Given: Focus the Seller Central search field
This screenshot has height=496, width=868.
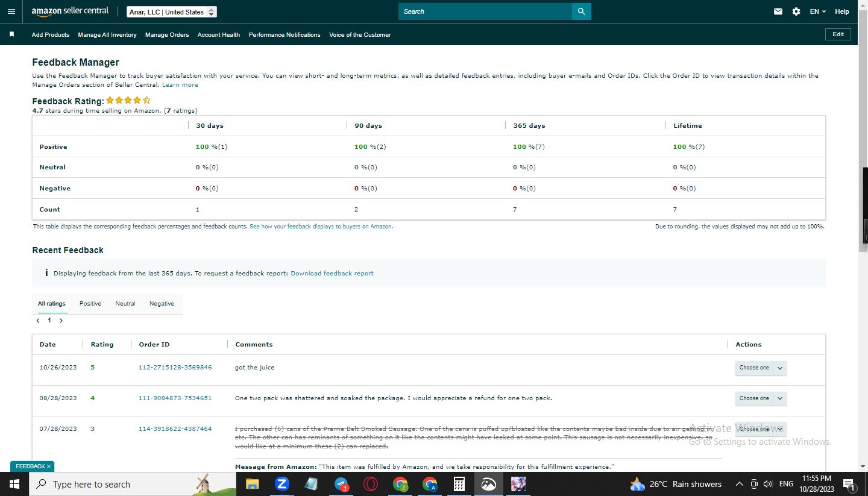Looking at the screenshot, I should coord(485,11).
